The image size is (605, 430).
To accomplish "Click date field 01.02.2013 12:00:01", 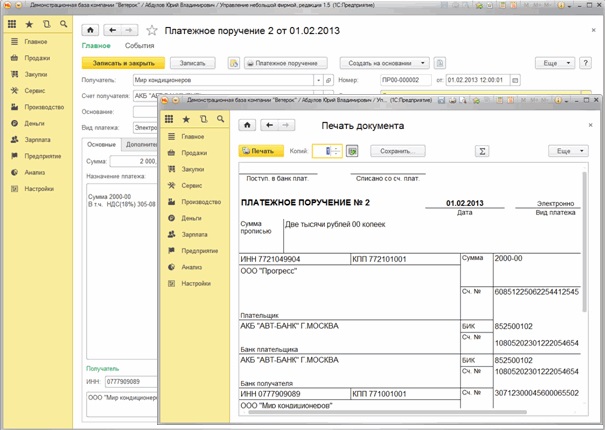I will tap(478, 80).
